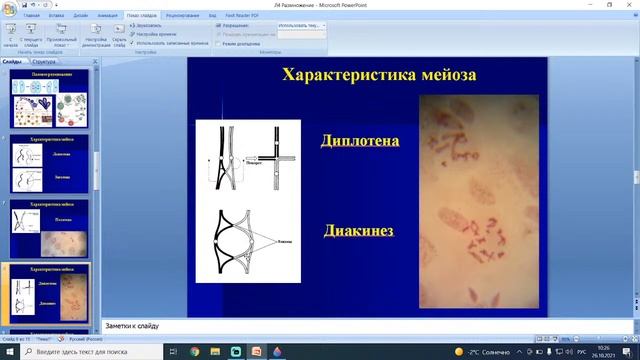Click the Диплотена text on slide
Viewport: 640px width, 360px height.
tap(360, 141)
